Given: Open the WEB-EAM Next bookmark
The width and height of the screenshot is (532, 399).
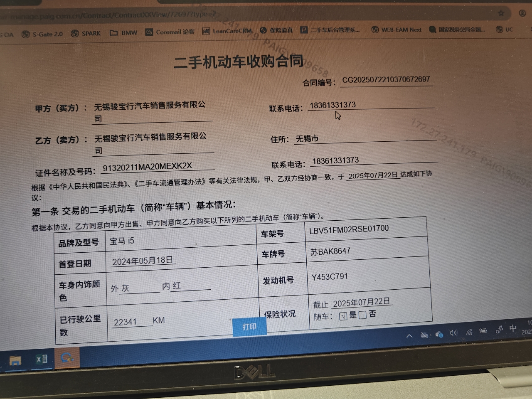Looking at the screenshot, I should click(x=397, y=30).
